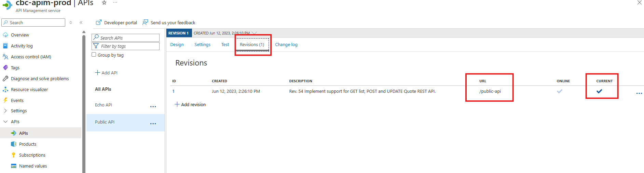Image resolution: width=644 pixels, height=173 pixels.
Task: Open Diagnose and solve problems
Action: coord(40,79)
